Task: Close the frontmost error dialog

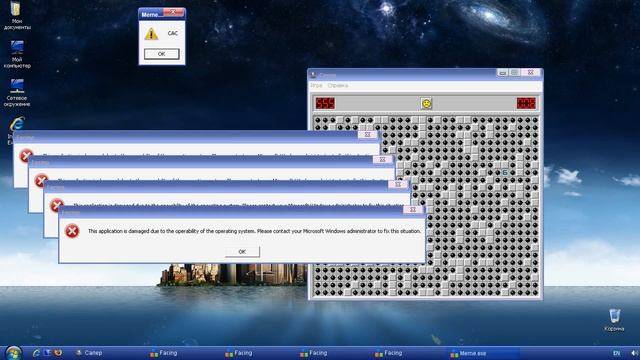Action: tap(413, 210)
